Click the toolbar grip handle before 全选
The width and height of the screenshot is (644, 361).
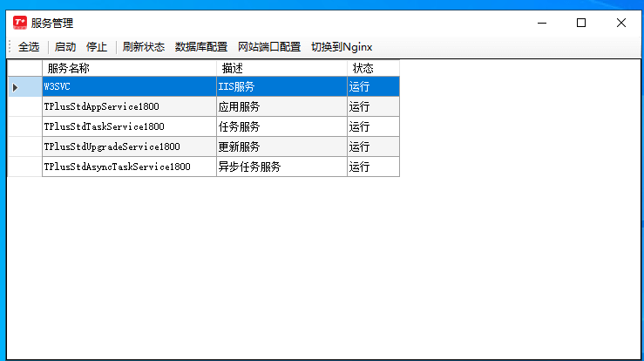tap(10, 47)
